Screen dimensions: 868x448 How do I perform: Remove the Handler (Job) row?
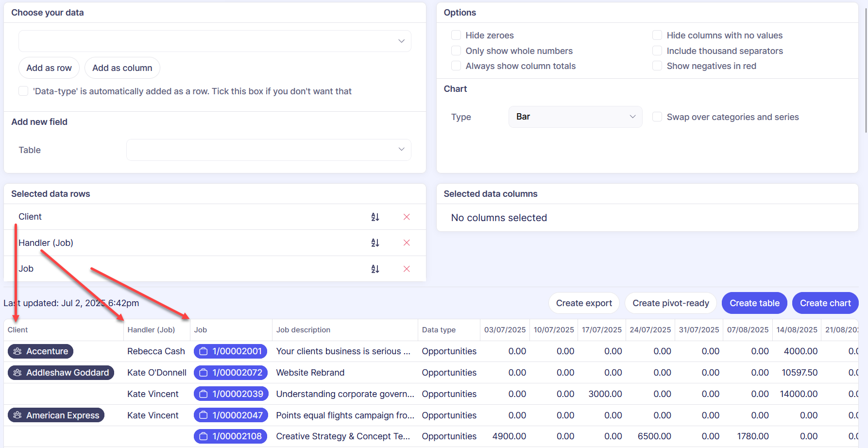tap(407, 243)
